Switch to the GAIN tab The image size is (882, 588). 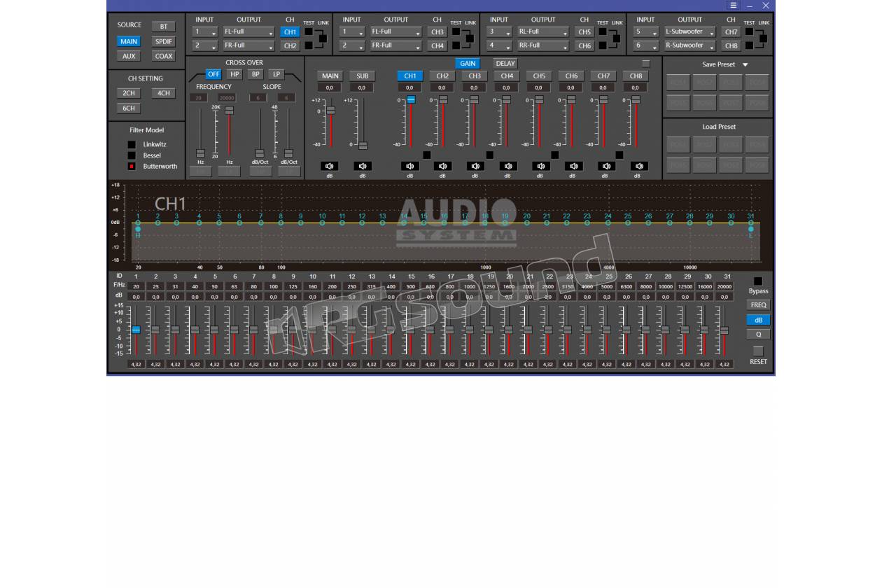coord(468,64)
